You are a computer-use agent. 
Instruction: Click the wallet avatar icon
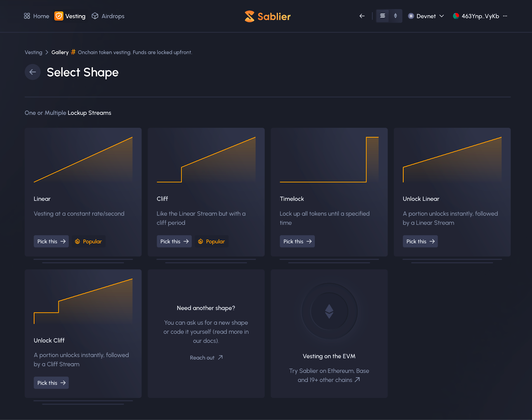click(x=456, y=16)
